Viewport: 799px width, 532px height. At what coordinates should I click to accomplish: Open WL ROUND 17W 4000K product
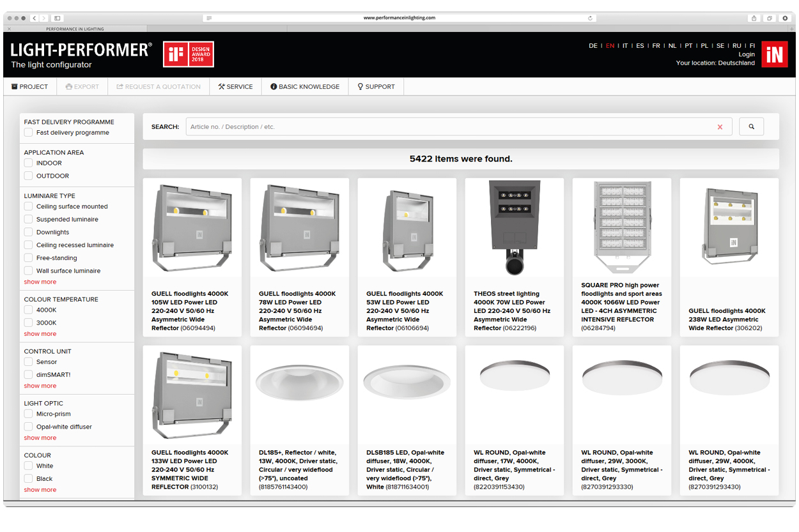(x=515, y=420)
